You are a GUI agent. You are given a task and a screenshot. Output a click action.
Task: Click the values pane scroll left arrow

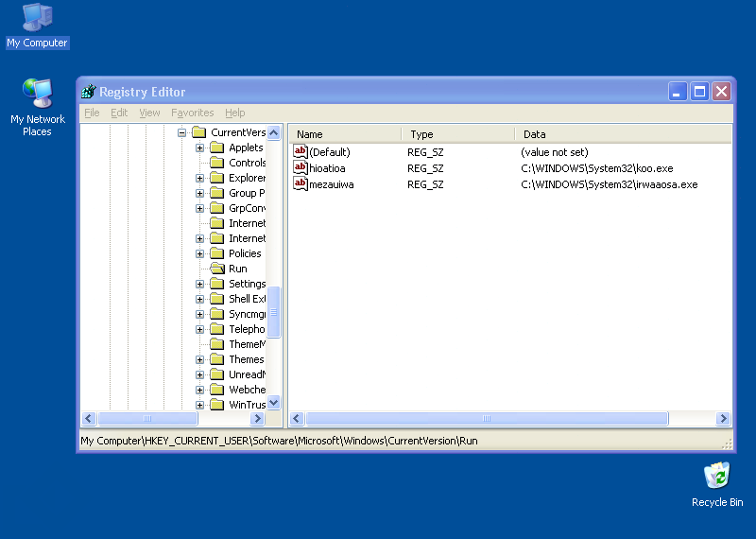tap(297, 418)
